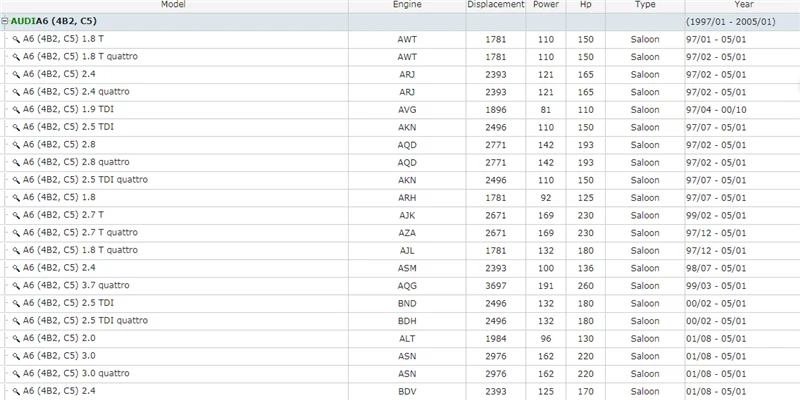Click magnifier icon for 2.5 TDI BND row

(x=16, y=303)
